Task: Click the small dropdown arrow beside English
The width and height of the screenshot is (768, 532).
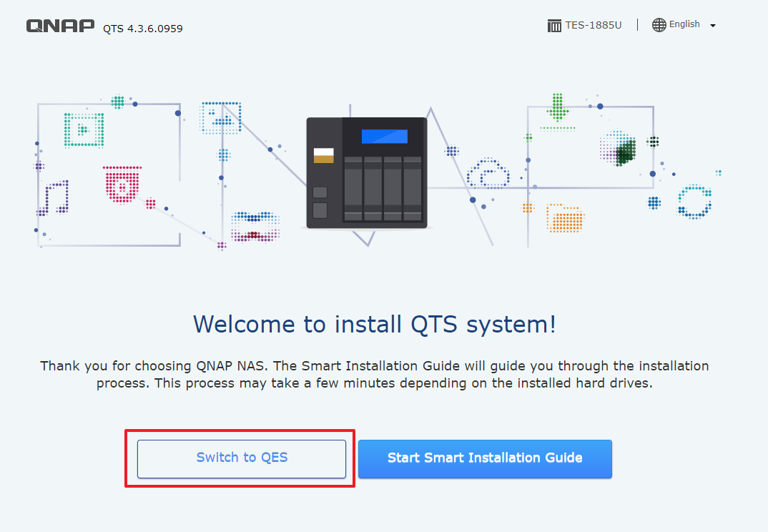Action: (x=712, y=26)
